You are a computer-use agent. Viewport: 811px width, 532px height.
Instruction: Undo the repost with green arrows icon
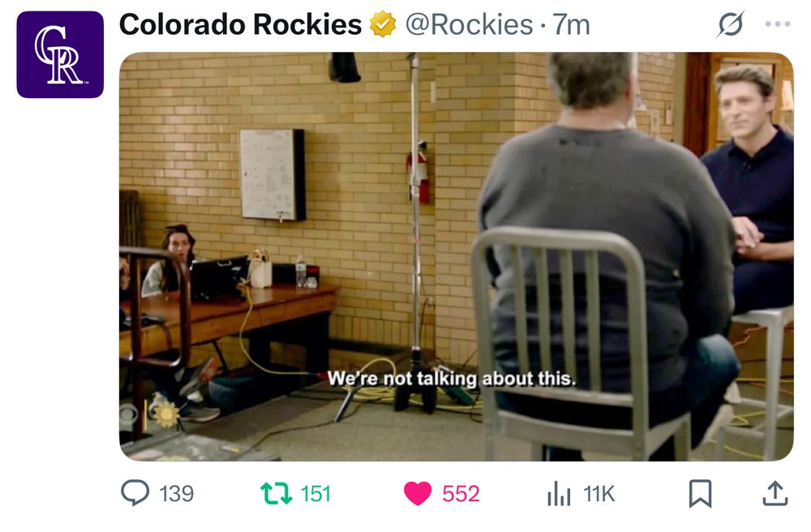[277, 493]
